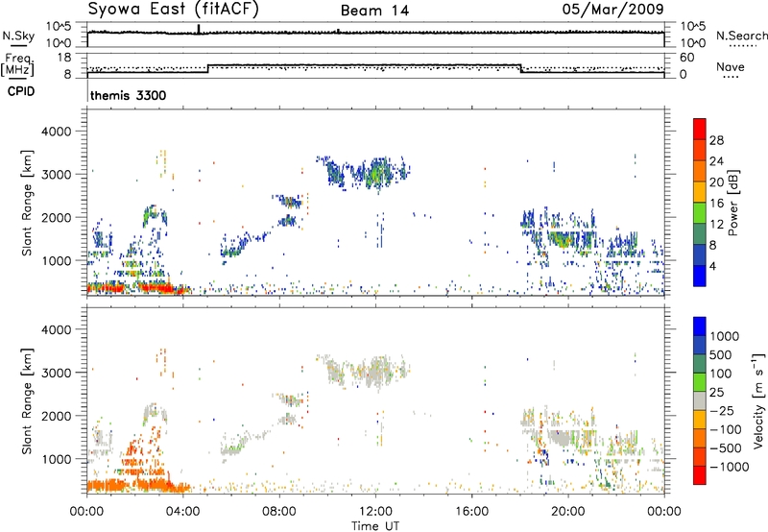This screenshot has width=768, height=532.
Task: Select the '16:00' time axis label
Action: [471, 512]
